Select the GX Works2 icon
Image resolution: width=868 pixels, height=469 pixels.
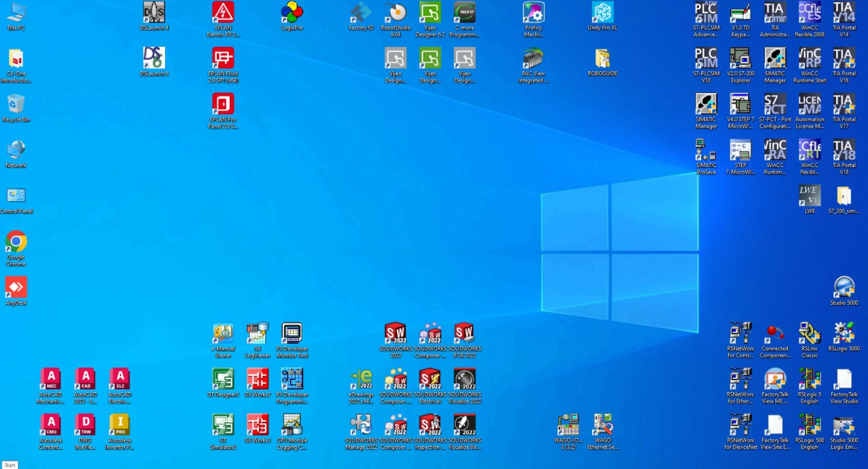(x=258, y=379)
